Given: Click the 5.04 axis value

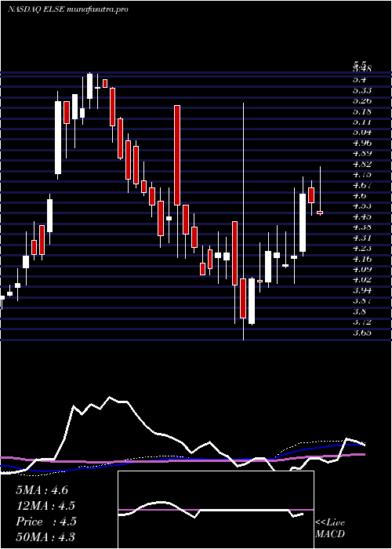Looking at the screenshot, I should click(362, 133).
